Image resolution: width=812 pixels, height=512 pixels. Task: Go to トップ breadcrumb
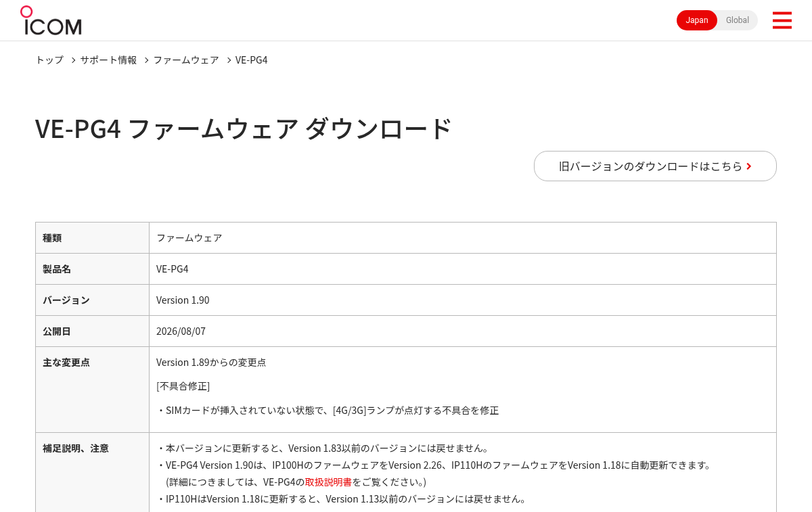[x=49, y=60]
